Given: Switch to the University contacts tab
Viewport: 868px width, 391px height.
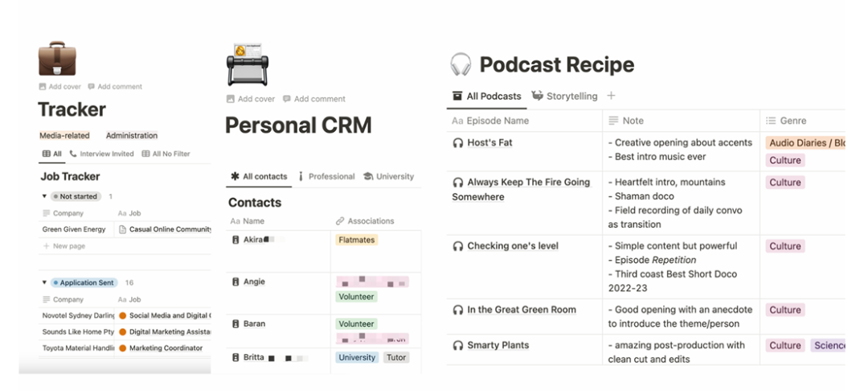Looking at the screenshot, I should click(389, 177).
